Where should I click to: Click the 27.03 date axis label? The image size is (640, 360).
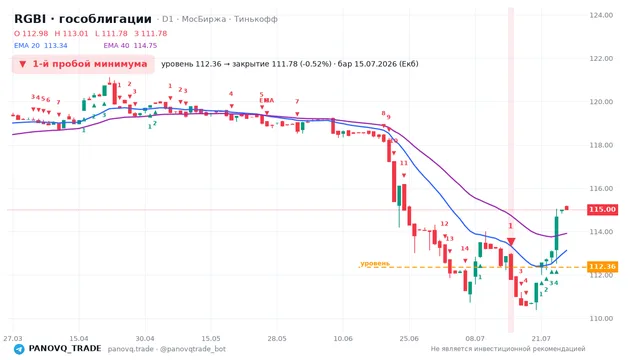[x=13, y=338]
